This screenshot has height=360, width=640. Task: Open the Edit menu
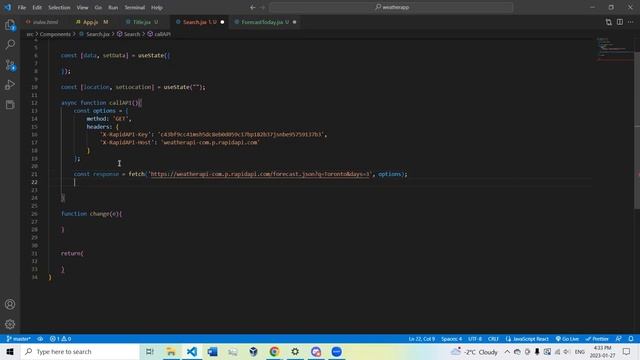pos(37,7)
